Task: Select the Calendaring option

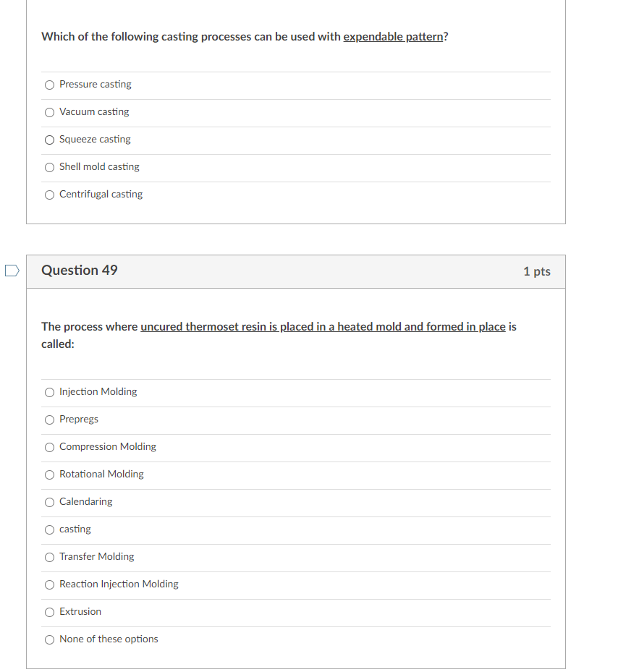Action: pos(49,502)
